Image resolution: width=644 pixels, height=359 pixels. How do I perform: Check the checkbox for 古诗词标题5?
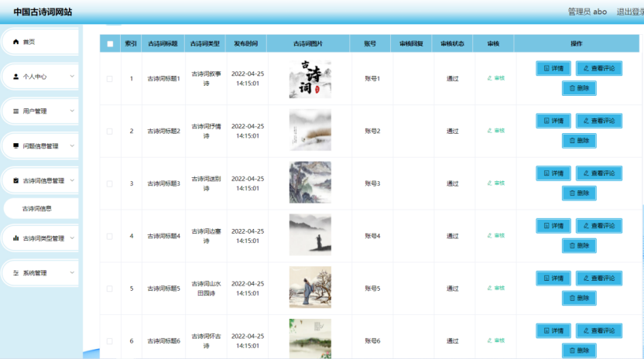point(110,289)
